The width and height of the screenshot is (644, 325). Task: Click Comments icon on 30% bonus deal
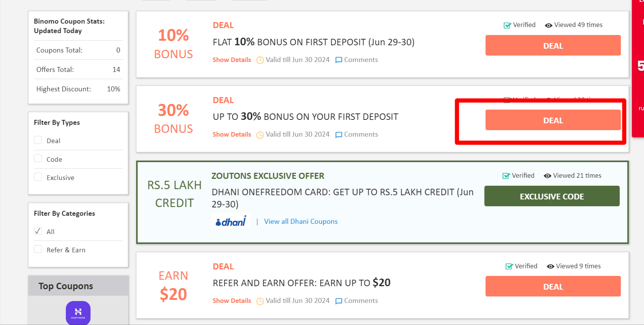(x=339, y=135)
